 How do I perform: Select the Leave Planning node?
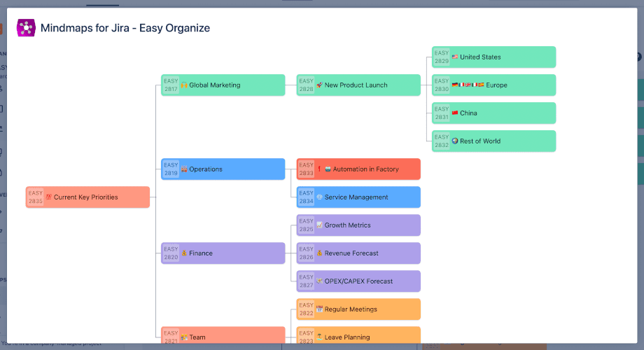(358, 335)
